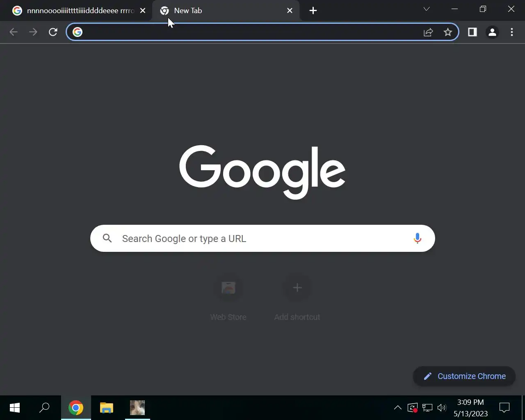Click the Customize Chrome button
Viewport: 525px width, 420px height.
464,376
